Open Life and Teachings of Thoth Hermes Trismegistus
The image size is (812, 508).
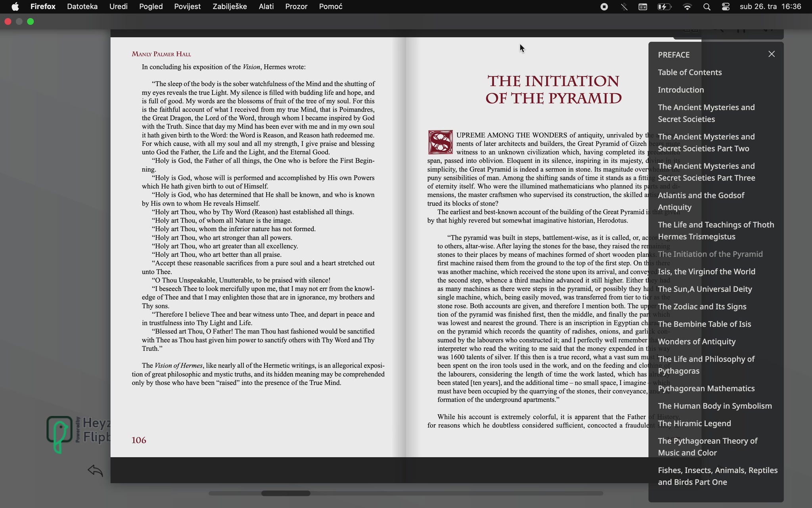click(716, 231)
